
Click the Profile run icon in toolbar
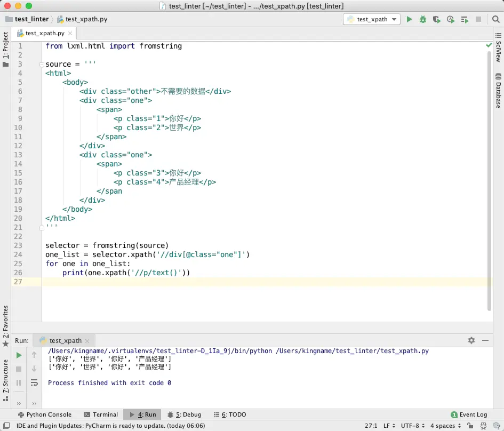click(x=451, y=19)
